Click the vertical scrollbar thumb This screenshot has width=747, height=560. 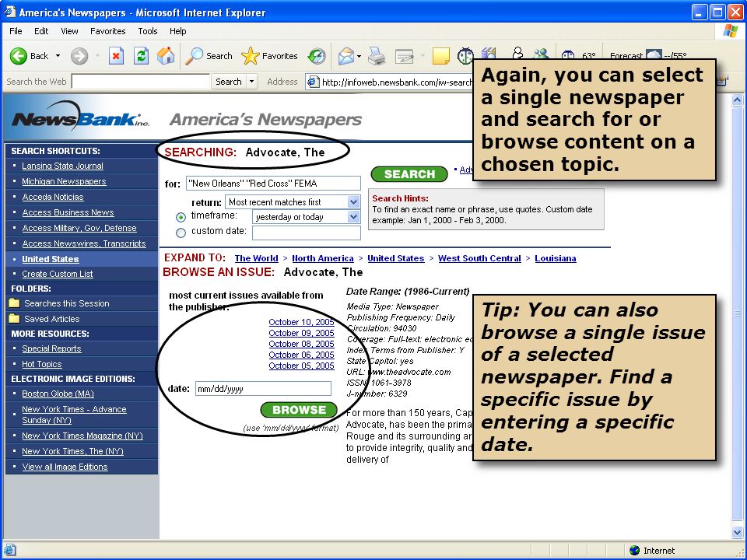tap(737, 313)
